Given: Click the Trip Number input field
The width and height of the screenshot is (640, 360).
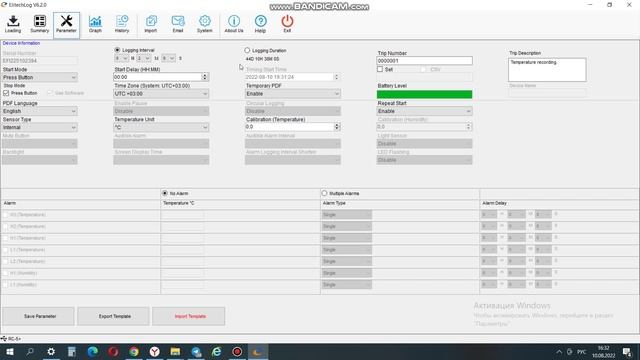Looking at the screenshot, I should coord(424,60).
